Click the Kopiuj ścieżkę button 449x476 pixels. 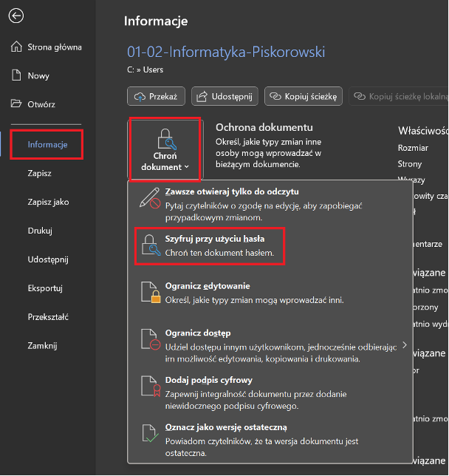(304, 96)
